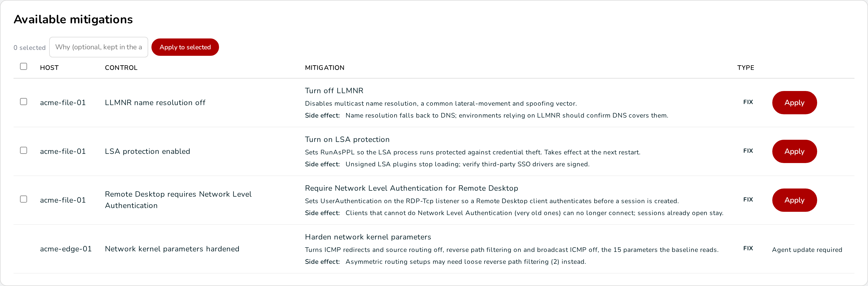The image size is (868, 286).
Task: Click the TYPE column header
Action: point(745,68)
